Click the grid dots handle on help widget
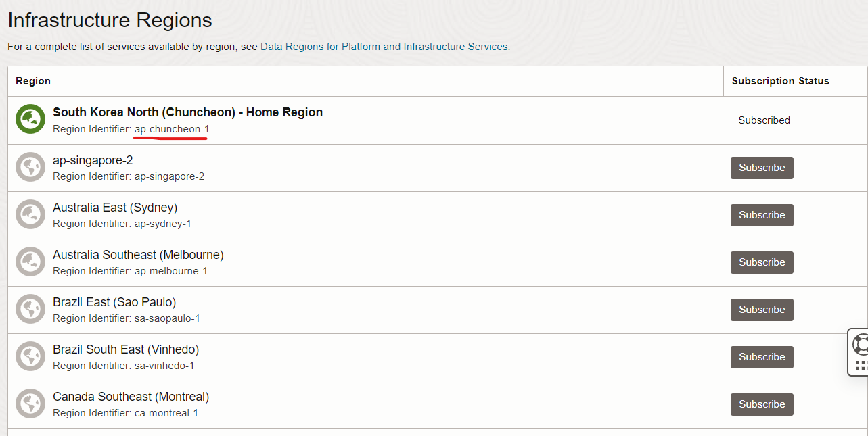Image resolution: width=868 pixels, height=436 pixels. pyautogui.click(x=861, y=366)
